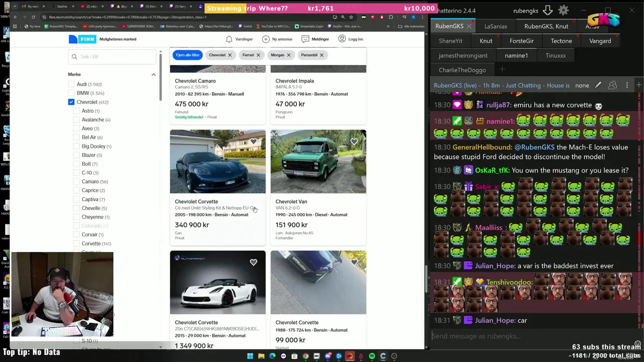Remove the Ferrari filter chip
The height and width of the screenshot is (362, 644).
tap(258, 55)
